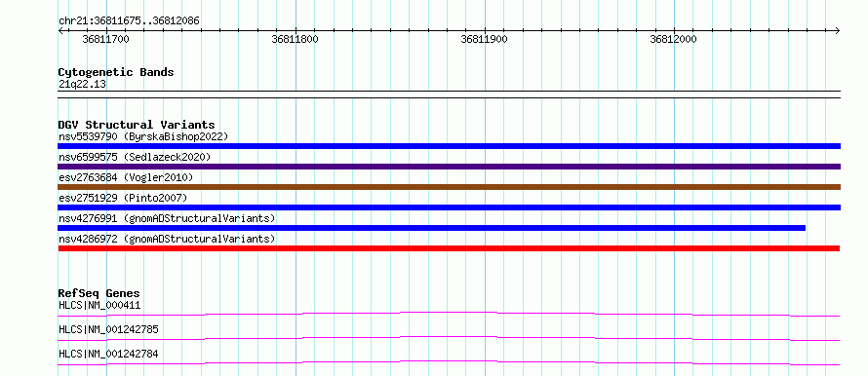
Task: Click the shorter blue bar under nsv4276991
Action: coord(431,228)
